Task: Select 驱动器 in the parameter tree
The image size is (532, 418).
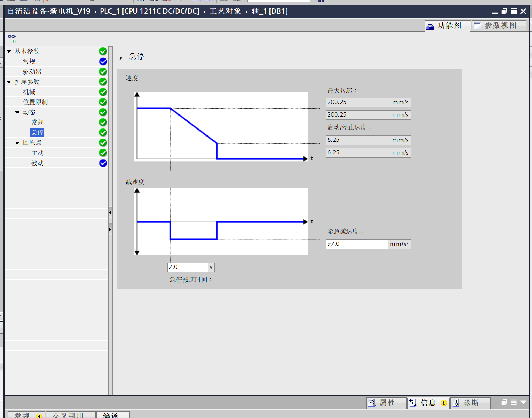Action: [32, 72]
